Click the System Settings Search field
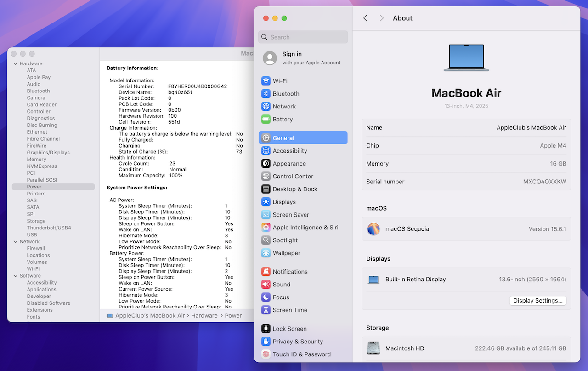Screen dimensions: 588x371 (303, 37)
